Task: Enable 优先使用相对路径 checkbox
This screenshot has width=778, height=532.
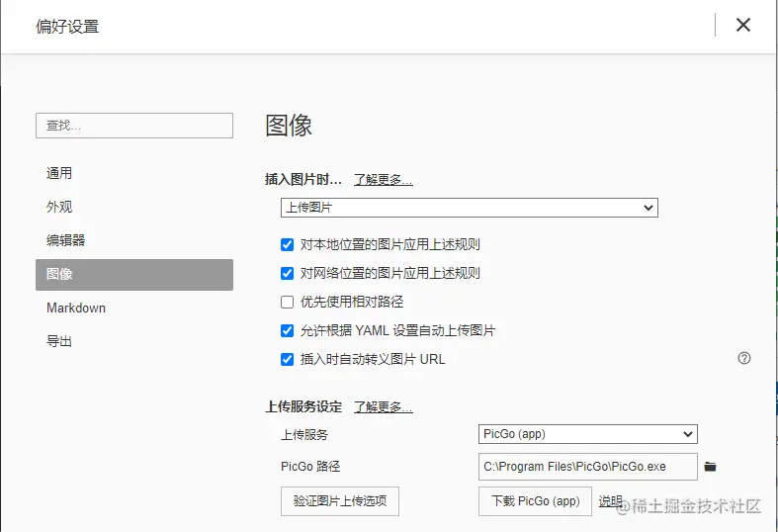Action: click(287, 302)
